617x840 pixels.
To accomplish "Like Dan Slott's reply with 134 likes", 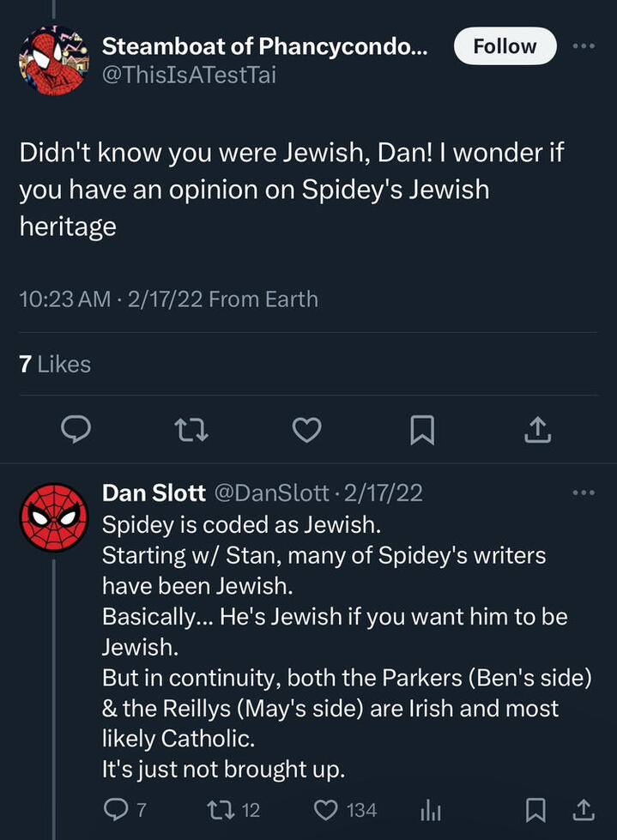I will [x=327, y=809].
